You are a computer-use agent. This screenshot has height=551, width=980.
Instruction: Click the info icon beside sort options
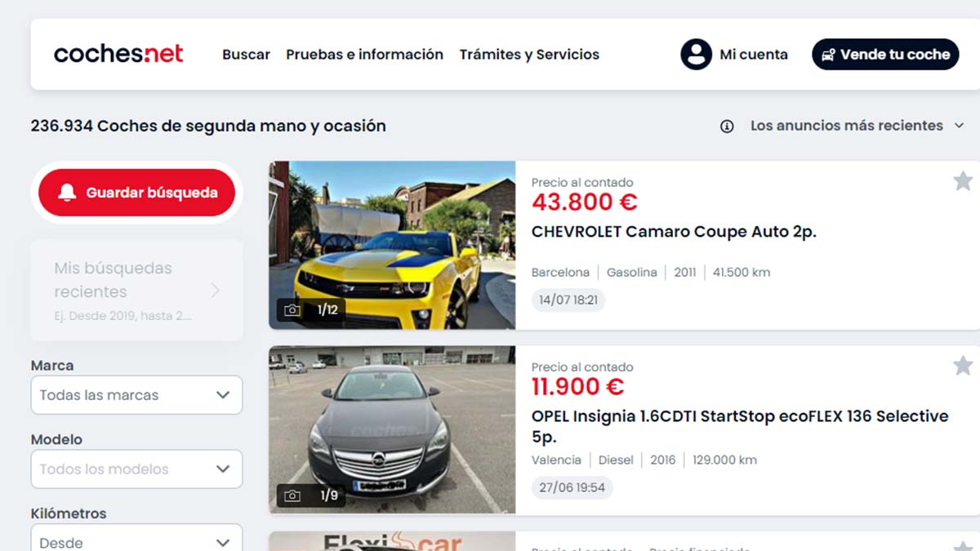[727, 127]
